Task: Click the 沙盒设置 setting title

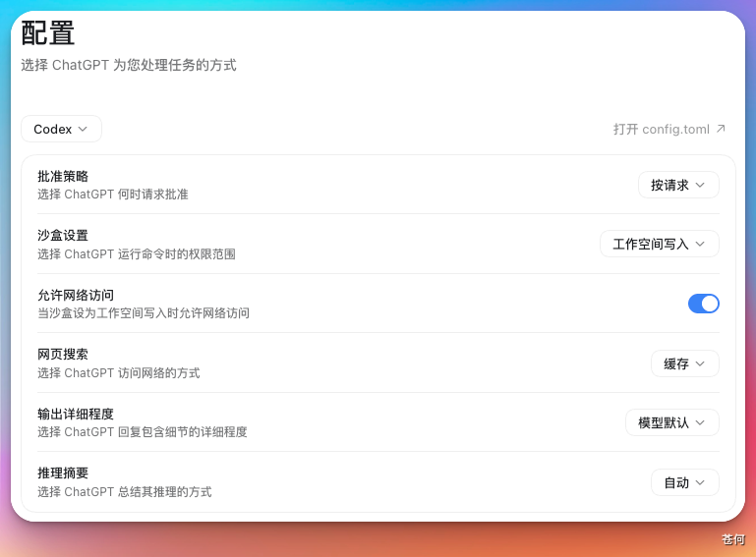Action: point(63,236)
